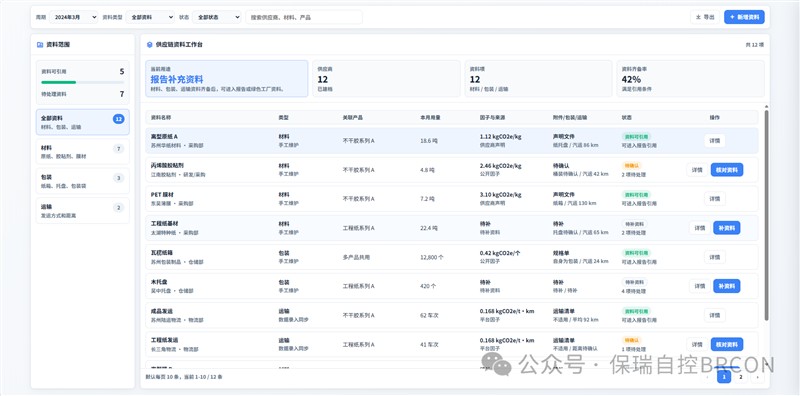Open the 资料类型 全部资料 dropdown
The width and height of the screenshot is (800, 396).
[x=150, y=17]
